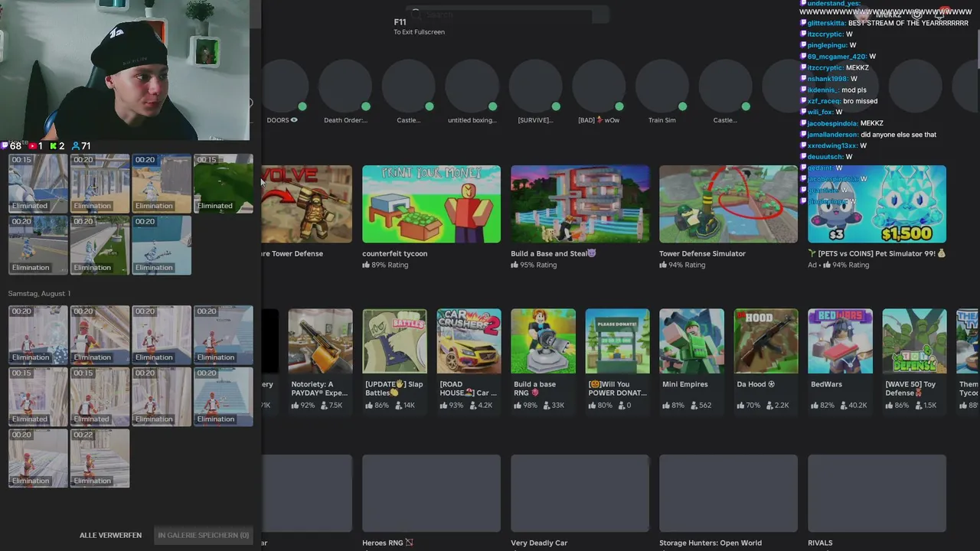Click the chat username understand_yes
Screen dimensions: 980x551
point(833,4)
